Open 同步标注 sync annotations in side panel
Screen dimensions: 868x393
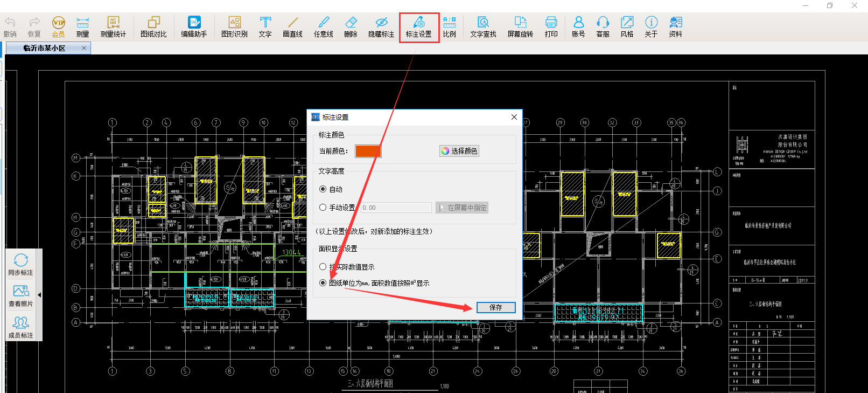tap(21, 265)
